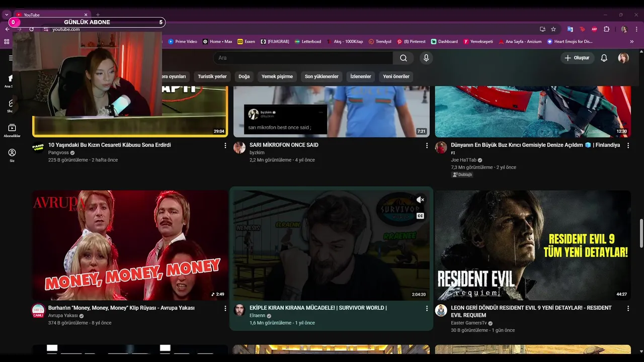Open the Letterboxd bookmark
This screenshot has width=644, height=362.
[x=308, y=42]
